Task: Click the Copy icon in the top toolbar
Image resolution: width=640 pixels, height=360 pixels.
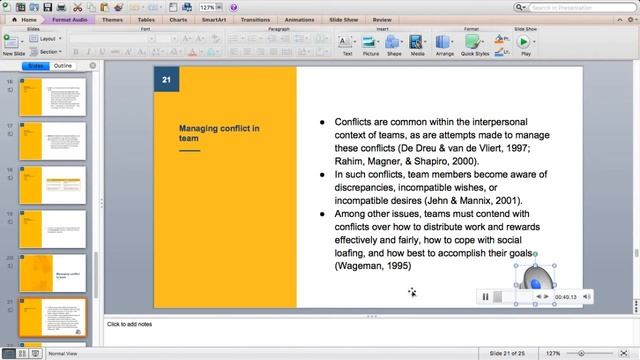Action: [x=91, y=7]
